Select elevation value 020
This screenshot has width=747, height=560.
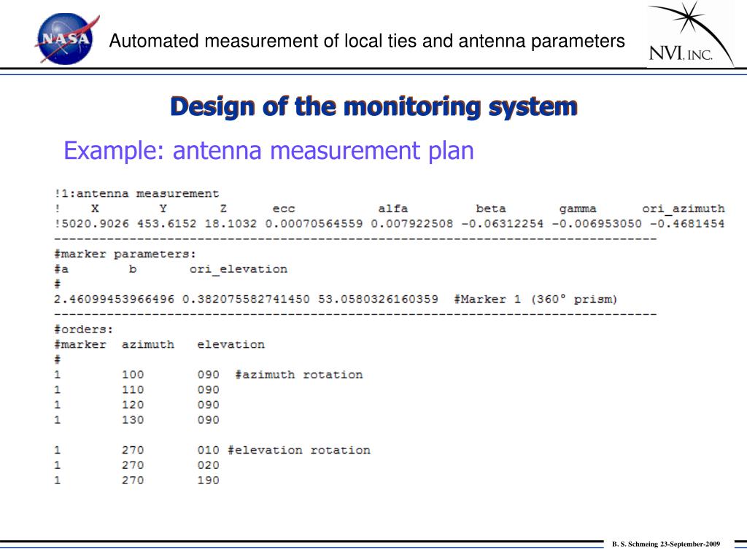click(208, 465)
